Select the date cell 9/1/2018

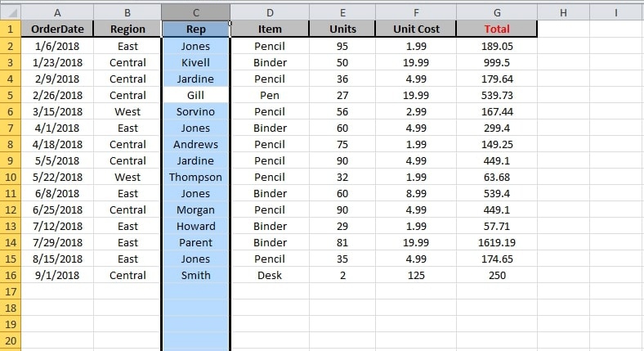[57, 275]
